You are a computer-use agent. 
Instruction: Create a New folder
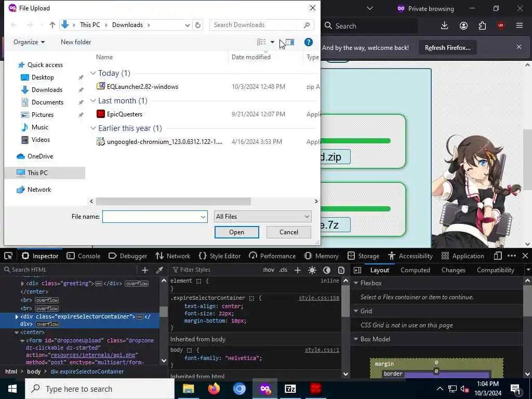[x=76, y=42]
